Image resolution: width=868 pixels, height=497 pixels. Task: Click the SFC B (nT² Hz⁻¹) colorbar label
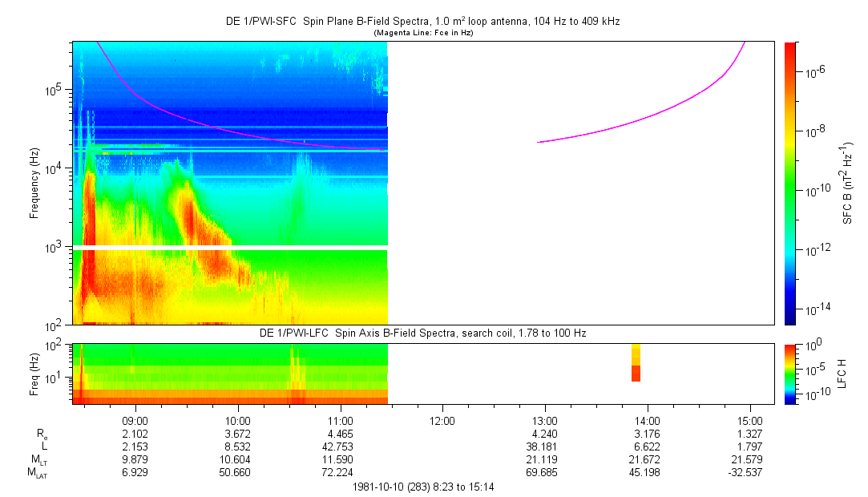tap(846, 183)
